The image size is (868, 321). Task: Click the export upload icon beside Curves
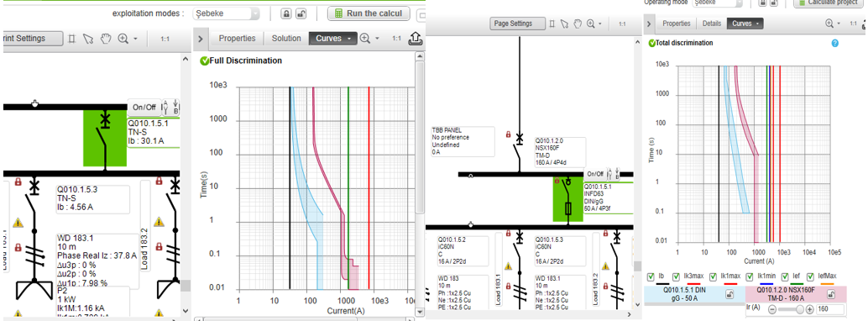click(x=415, y=39)
